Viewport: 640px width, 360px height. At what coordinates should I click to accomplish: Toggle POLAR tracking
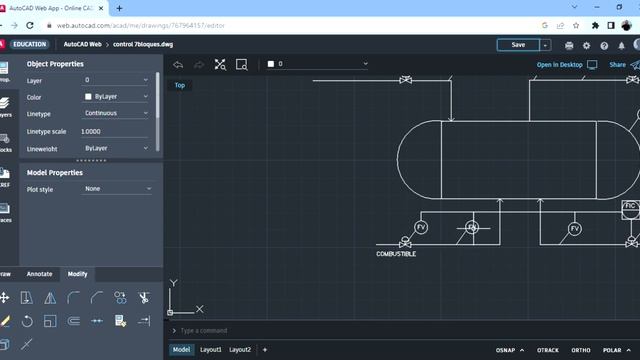pyautogui.click(x=612, y=350)
